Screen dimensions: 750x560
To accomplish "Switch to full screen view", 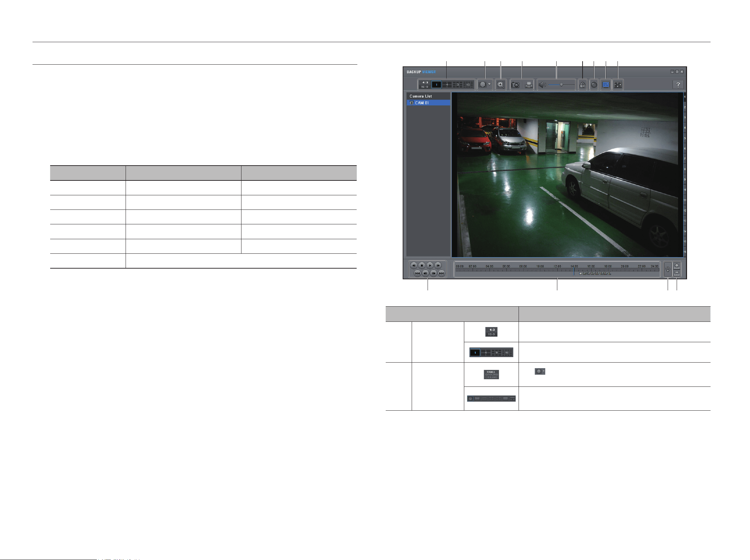I will (x=618, y=85).
